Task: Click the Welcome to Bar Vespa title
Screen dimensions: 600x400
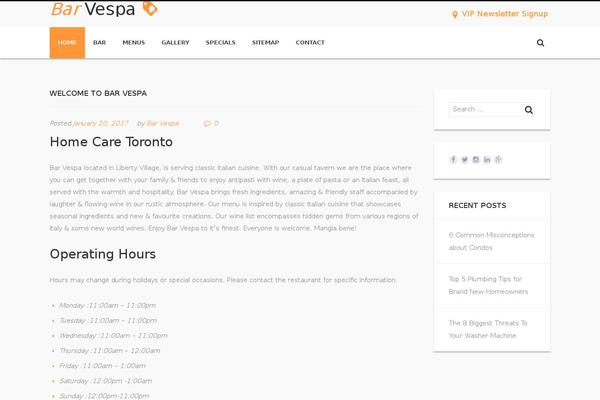Action: pos(98,93)
